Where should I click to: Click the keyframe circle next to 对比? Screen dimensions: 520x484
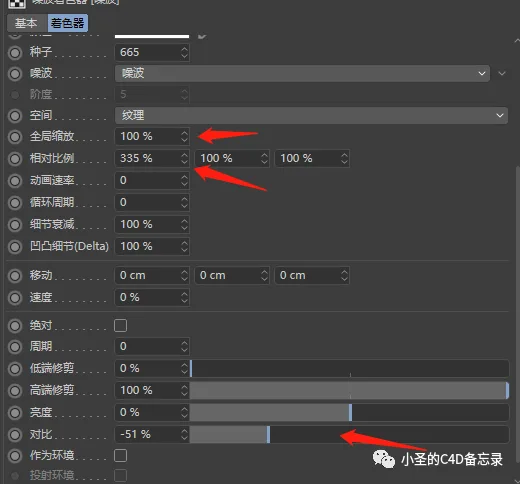15,435
